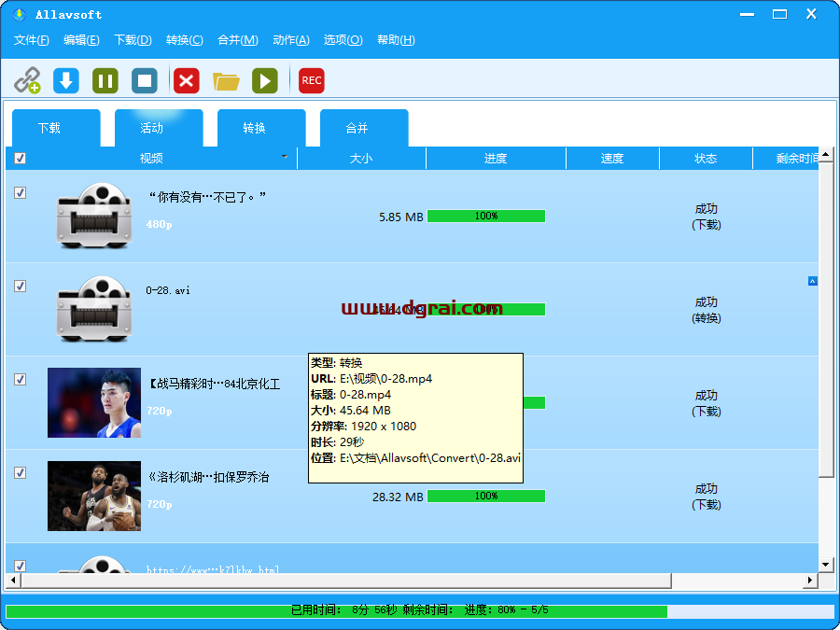Open the 动作(A) menu
This screenshot has width=840, height=630.
click(x=291, y=40)
